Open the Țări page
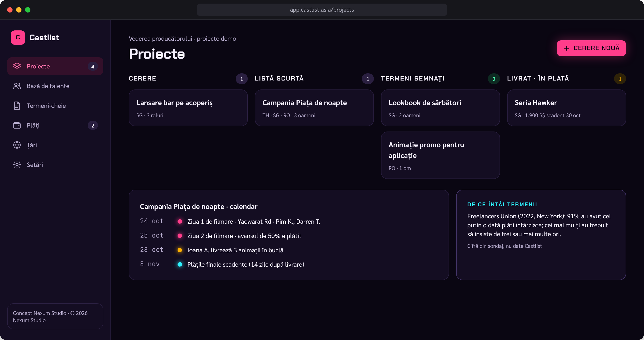This screenshot has width=644, height=340. [x=55, y=145]
